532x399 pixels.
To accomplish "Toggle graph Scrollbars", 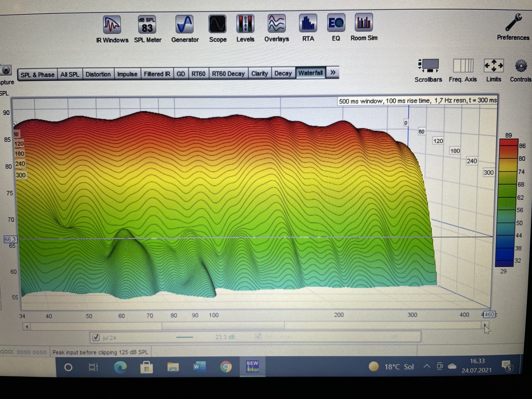I will [428, 66].
